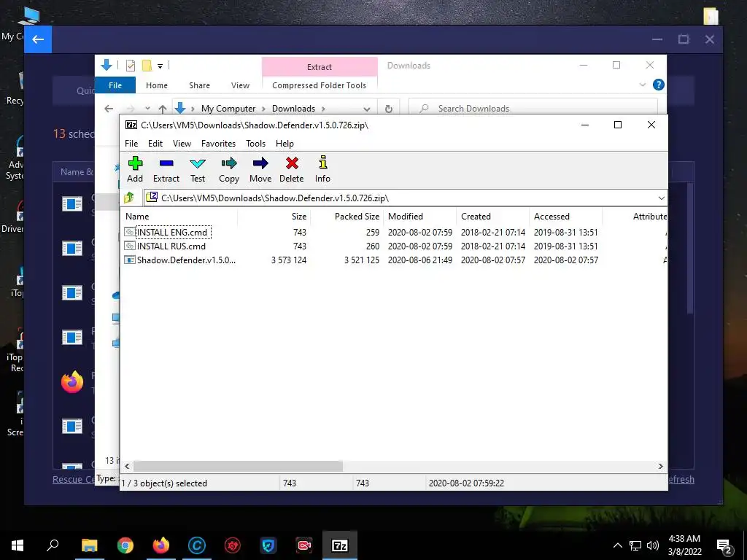Go up one level in Explorer

pyautogui.click(x=163, y=109)
